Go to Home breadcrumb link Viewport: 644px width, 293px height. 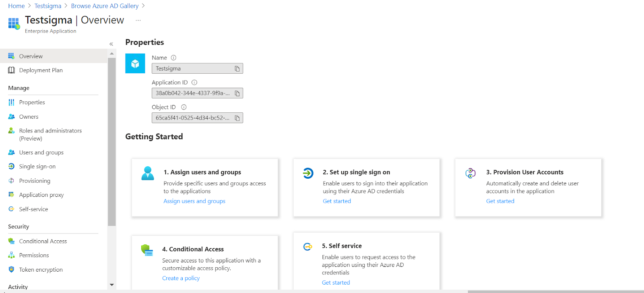[x=17, y=6]
